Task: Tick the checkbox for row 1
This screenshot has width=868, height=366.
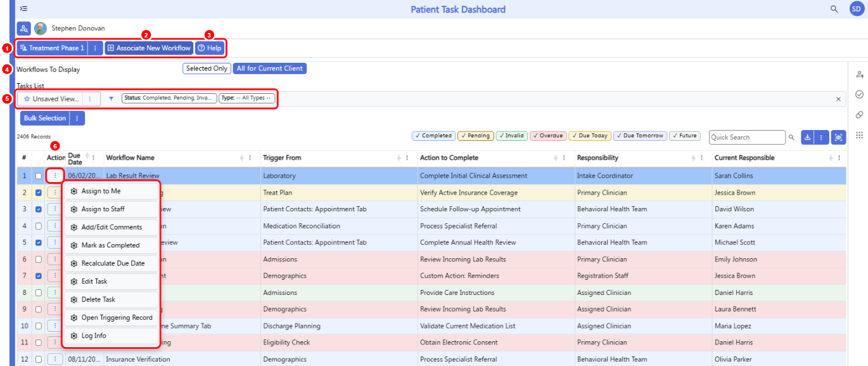Action: tap(39, 176)
